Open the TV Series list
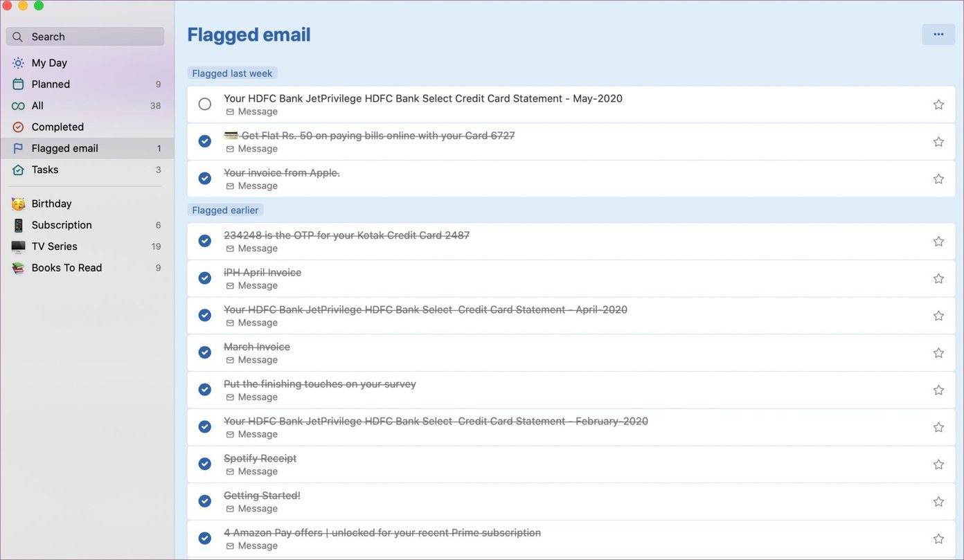This screenshot has height=560, width=964. [87, 246]
